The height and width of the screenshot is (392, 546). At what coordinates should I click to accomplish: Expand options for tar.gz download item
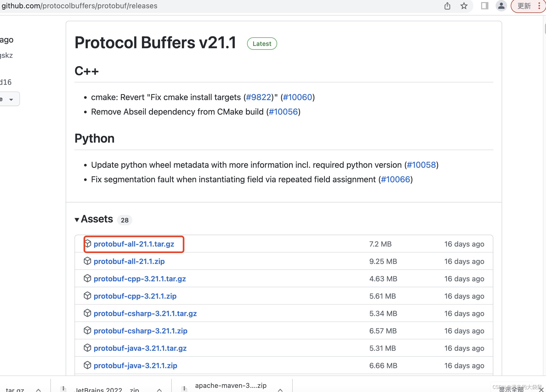tap(38, 390)
